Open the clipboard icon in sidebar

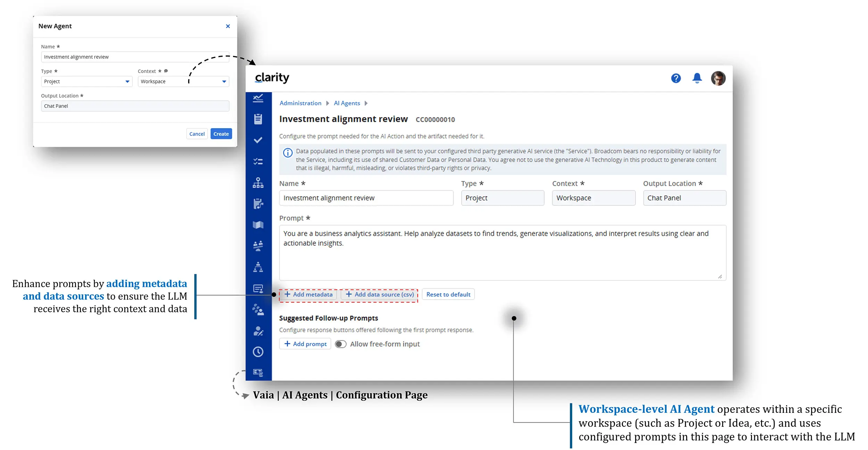click(x=258, y=119)
